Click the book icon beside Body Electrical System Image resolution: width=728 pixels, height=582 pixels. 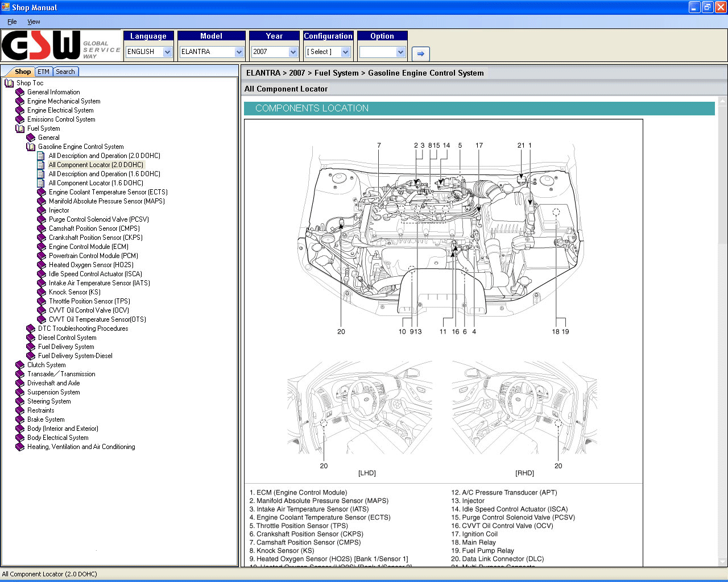pyautogui.click(x=20, y=438)
